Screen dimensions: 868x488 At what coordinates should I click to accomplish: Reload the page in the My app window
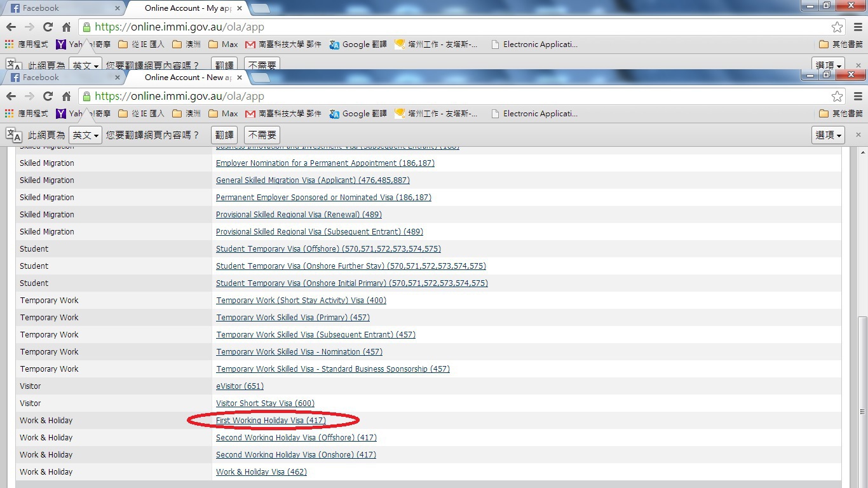tap(48, 27)
